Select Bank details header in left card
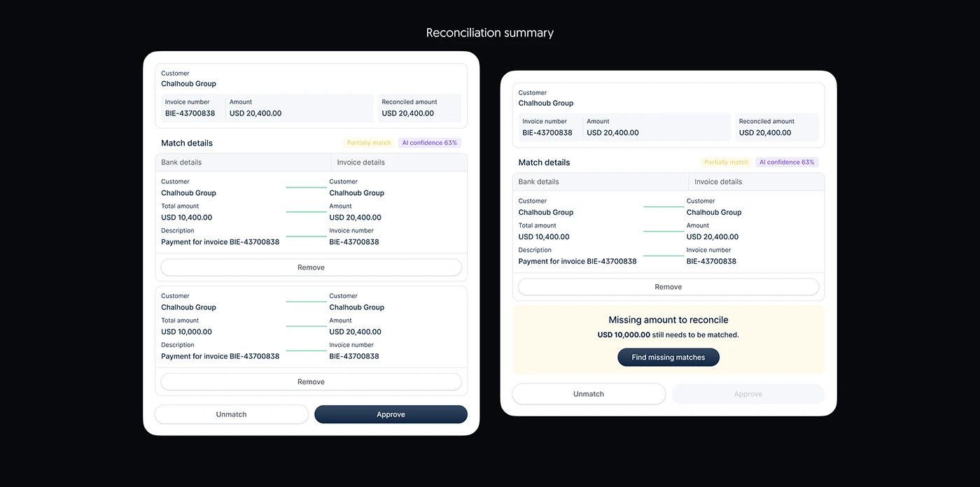980x487 pixels. (x=244, y=162)
